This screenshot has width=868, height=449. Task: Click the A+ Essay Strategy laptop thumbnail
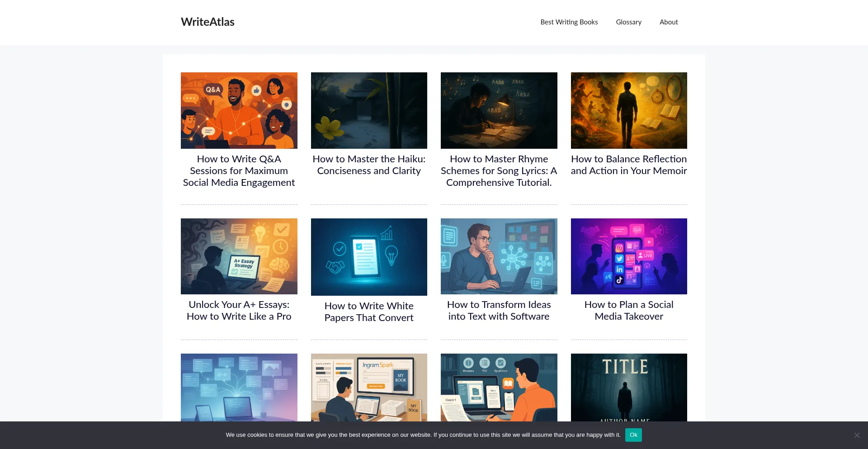click(x=239, y=256)
